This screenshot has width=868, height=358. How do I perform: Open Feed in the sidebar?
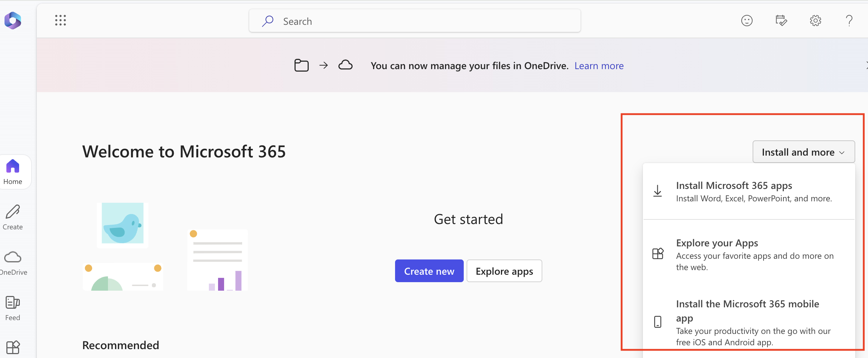click(13, 308)
